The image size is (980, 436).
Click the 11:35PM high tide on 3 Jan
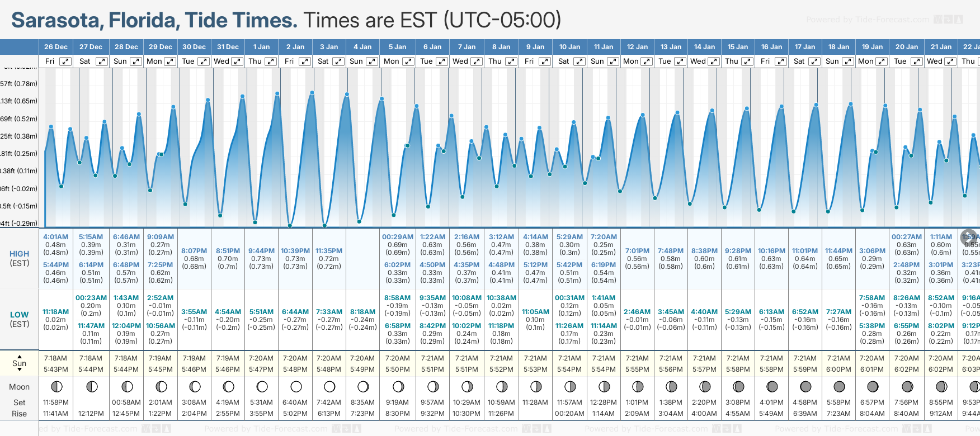tap(329, 251)
